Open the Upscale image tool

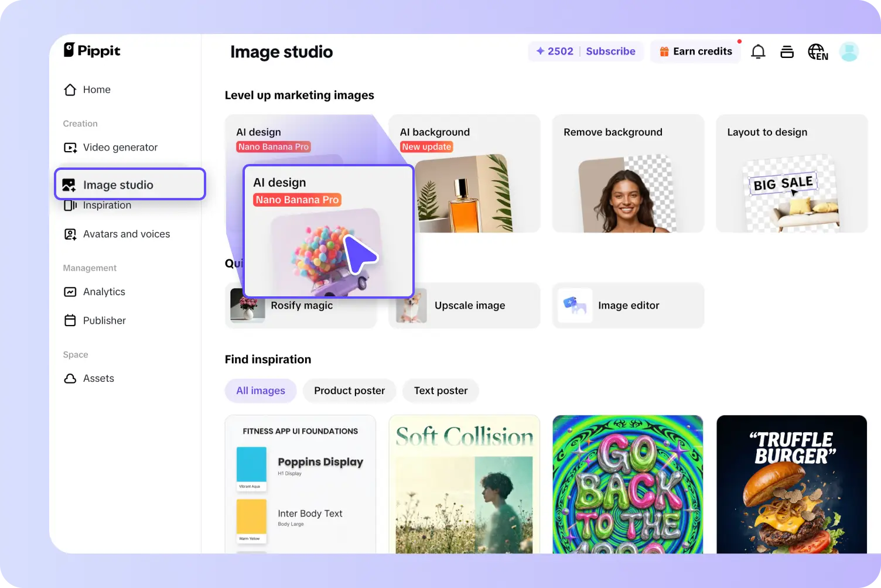[x=465, y=305]
